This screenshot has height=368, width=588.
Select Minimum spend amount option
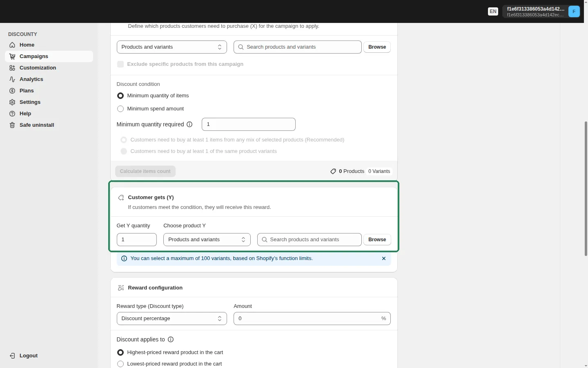coord(120,109)
